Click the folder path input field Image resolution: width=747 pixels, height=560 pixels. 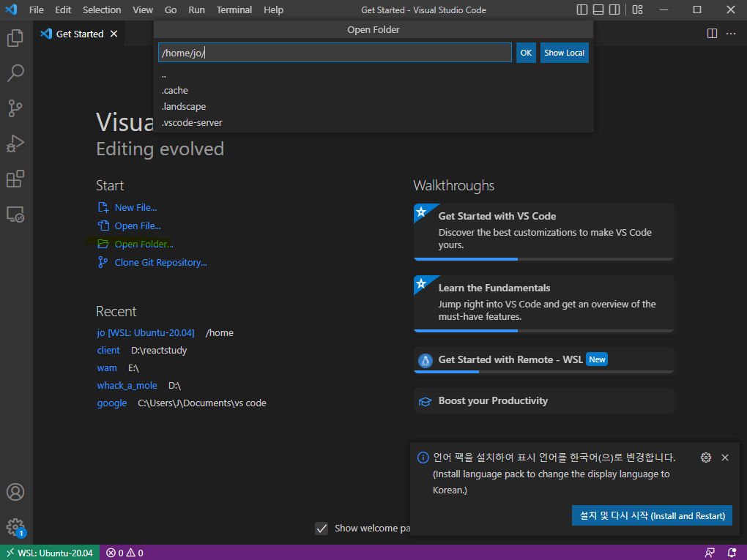click(x=335, y=53)
